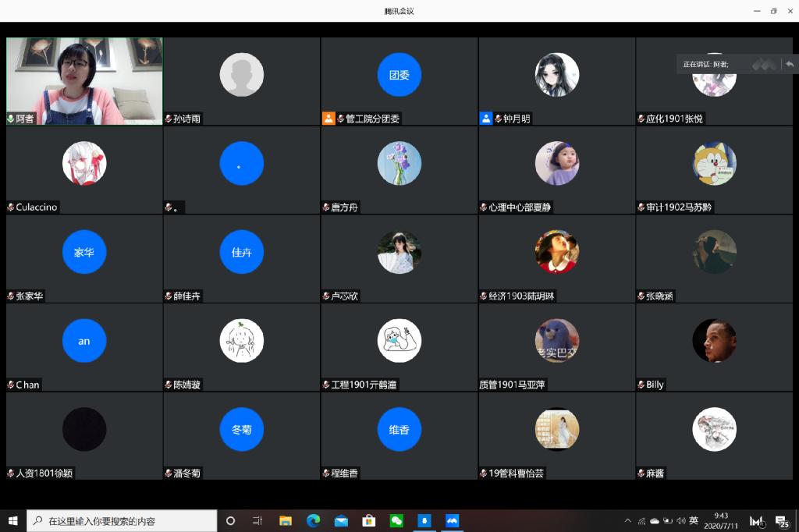This screenshot has width=799, height=532.
Task: Click 阿者's green microphone icon
Action: [x=11, y=119]
